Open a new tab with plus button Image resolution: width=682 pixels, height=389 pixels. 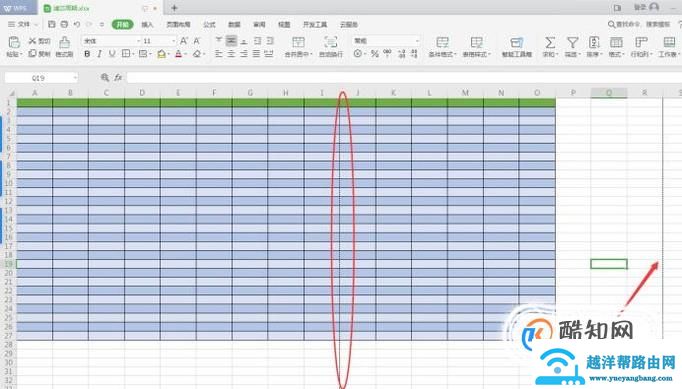(x=174, y=8)
